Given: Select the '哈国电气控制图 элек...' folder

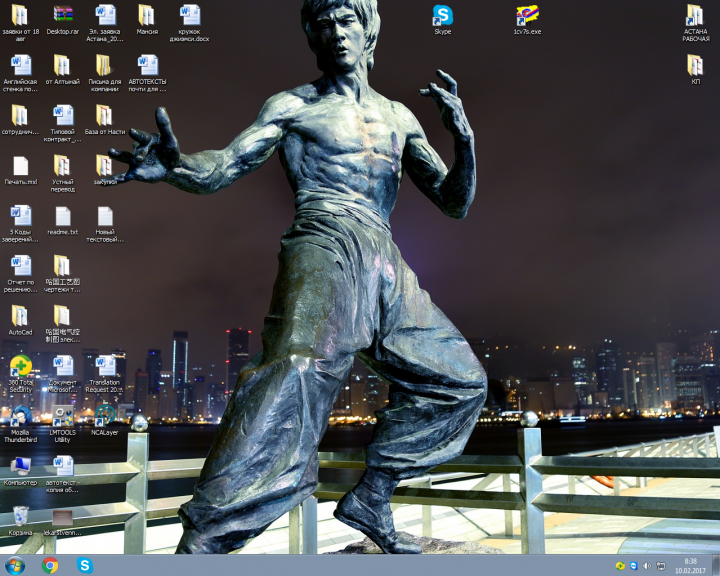Looking at the screenshot, I should (62, 323).
